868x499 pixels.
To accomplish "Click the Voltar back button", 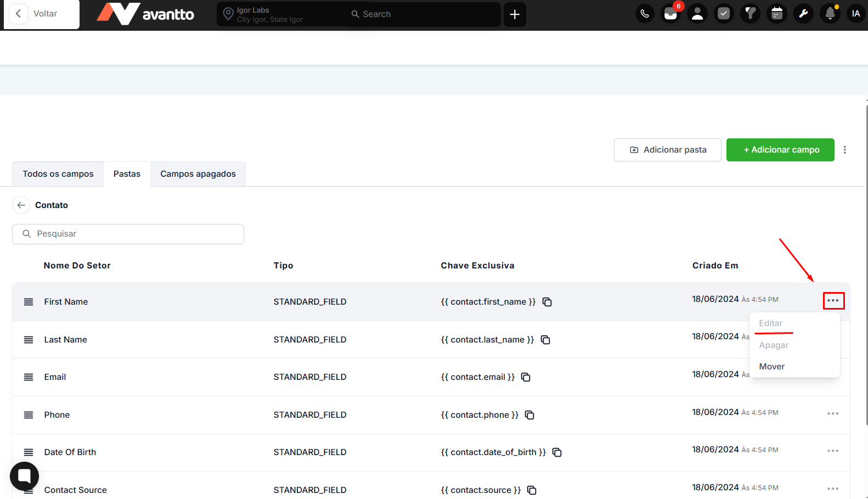I will 42,14.
